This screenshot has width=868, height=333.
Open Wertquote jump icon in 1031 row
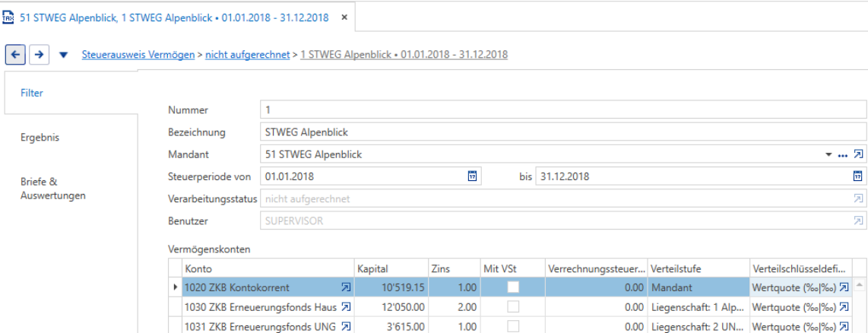click(x=844, y=327)
